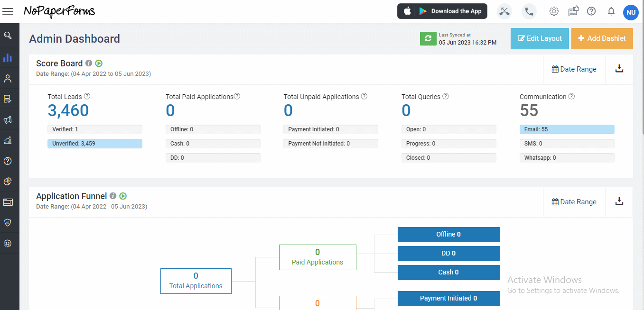This screenshot has height=310, width=644.
Task: Click the search icon in sidebar
Action: (x=8, y=36)
